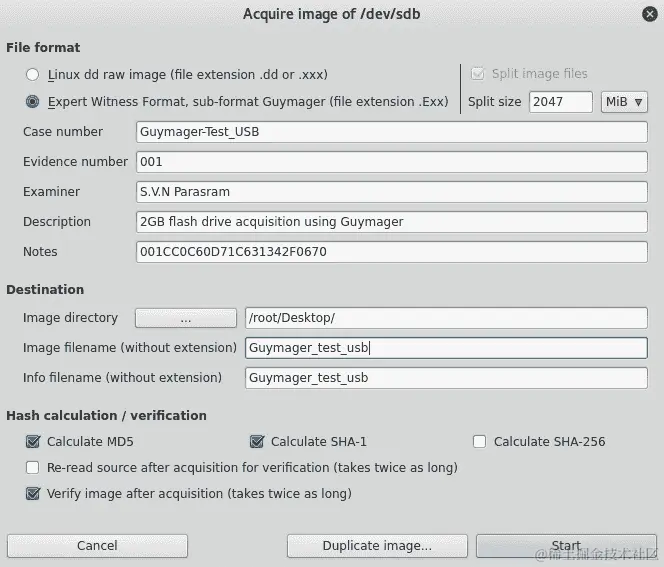Click the Evidence number input field
This screenshot has width=664, height=567.
(x=392, y=162)
